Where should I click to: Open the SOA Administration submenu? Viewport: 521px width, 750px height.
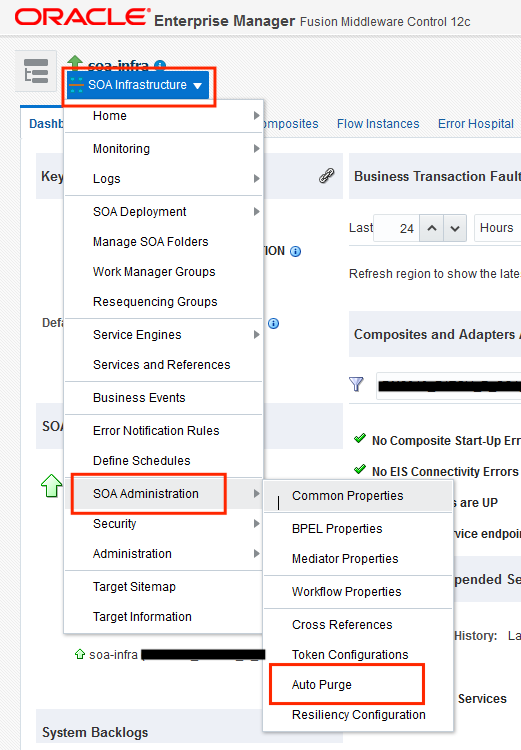(163, 494)
